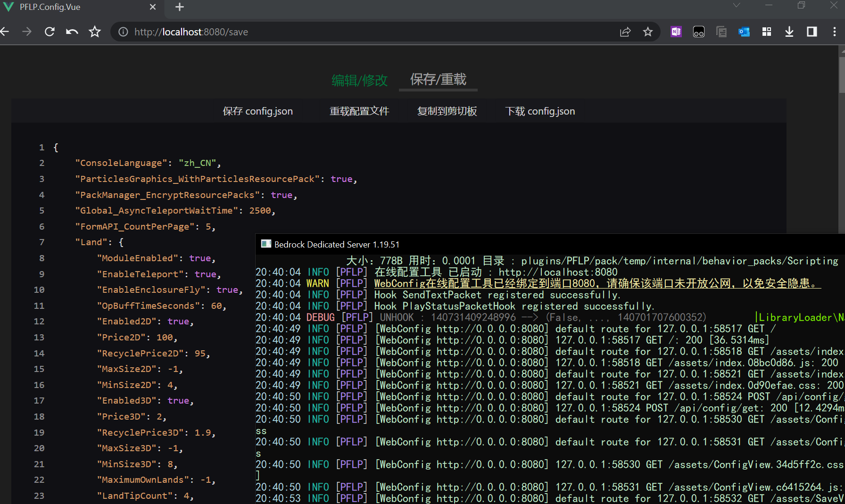Click 复制到剪切板 button
845x504 pixels.
tap(447, 111)
